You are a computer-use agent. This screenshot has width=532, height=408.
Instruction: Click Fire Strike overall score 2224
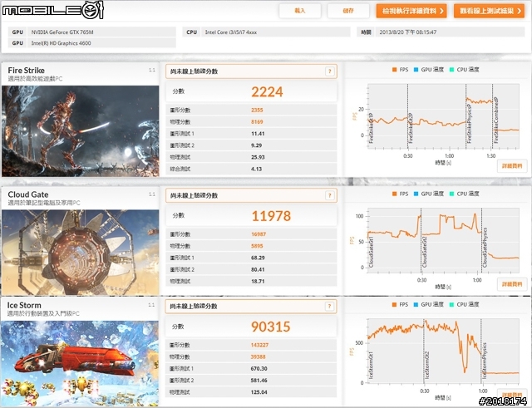(x=267, y=92)
